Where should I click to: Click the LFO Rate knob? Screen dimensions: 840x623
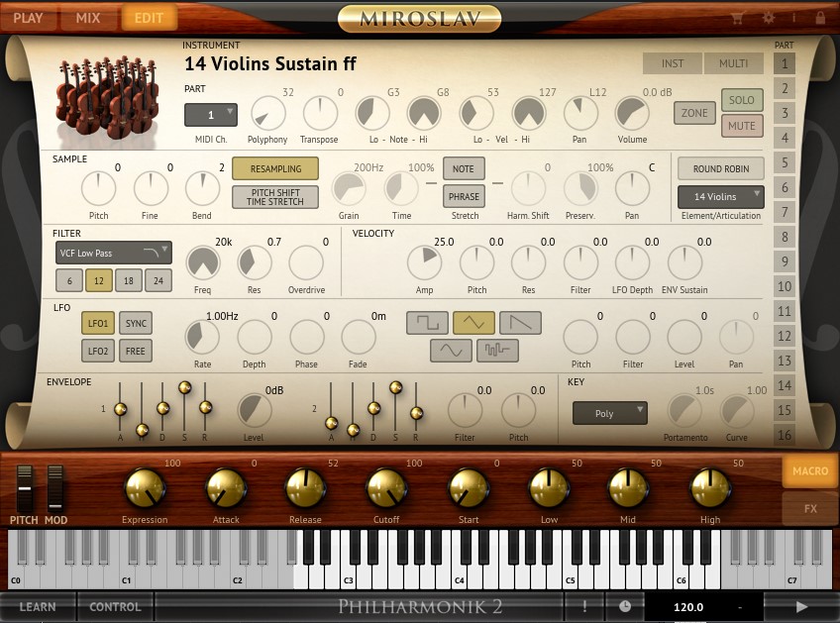coord(202,338)
